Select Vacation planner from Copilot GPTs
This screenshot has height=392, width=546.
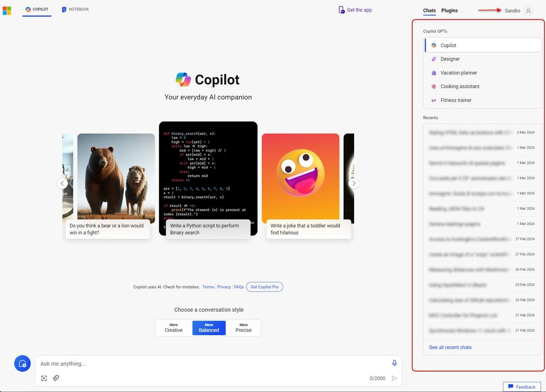coord(483,73)
